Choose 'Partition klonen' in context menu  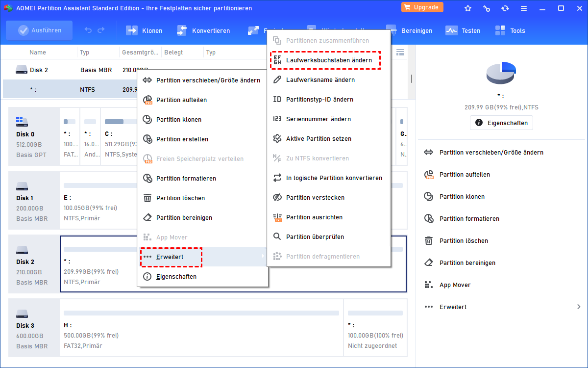[x=202, y=119]
